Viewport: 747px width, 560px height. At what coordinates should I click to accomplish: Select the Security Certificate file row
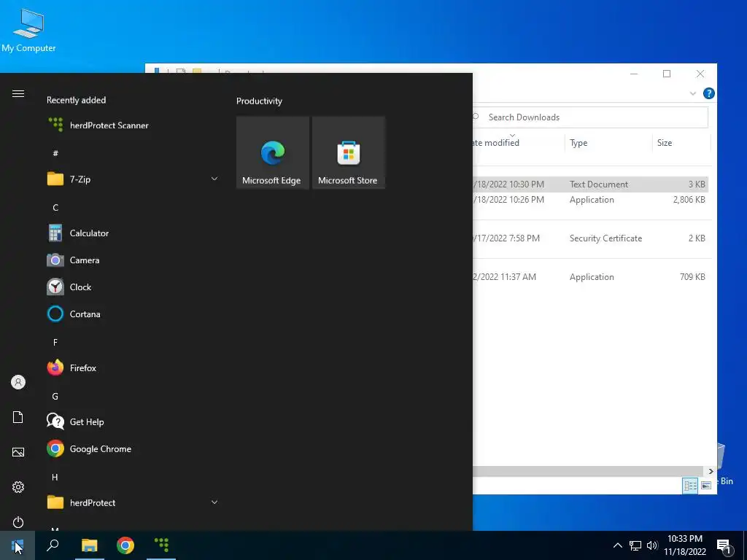pyautogui.click(x=590, y=238)
